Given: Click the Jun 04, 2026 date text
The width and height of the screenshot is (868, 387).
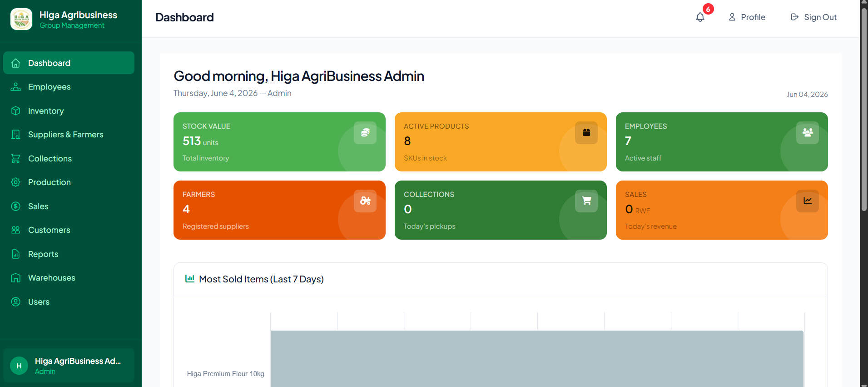Looking at the screenshot, I should coord(807,95).
